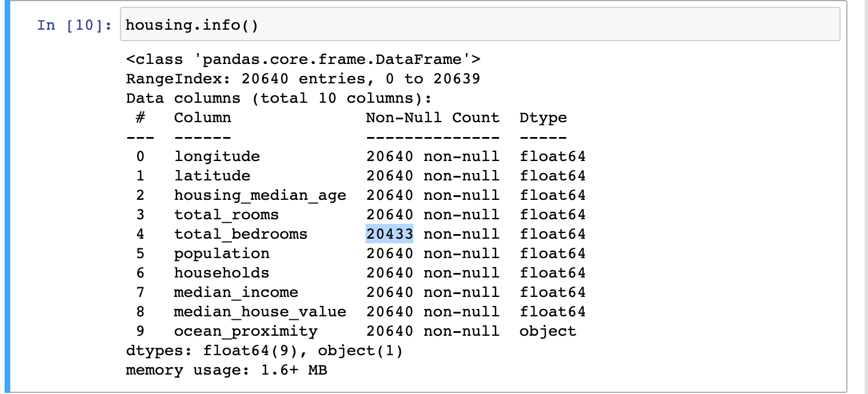This screenshot has height=394, width=868.
Task: Click the households column name
Action: (x=222, y=273)
